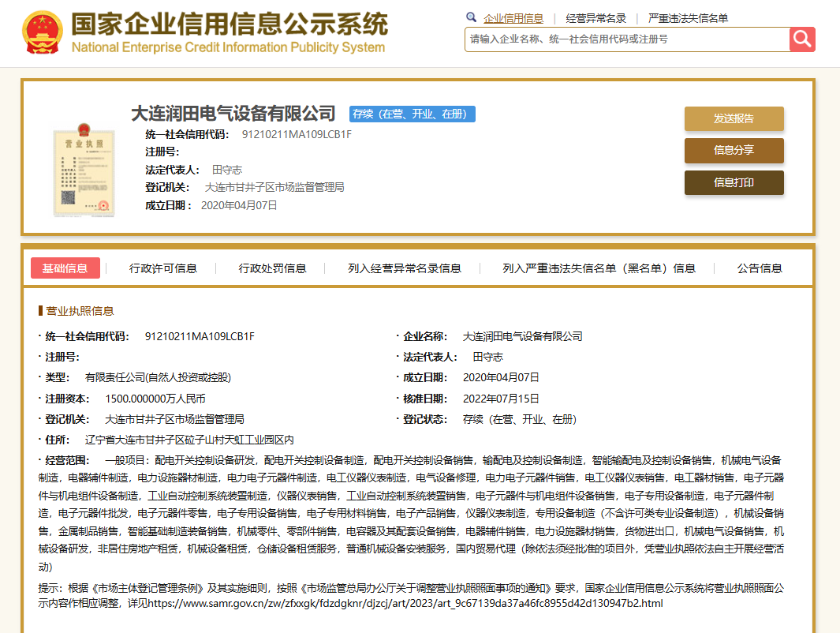Click the 营业执照信息 section heading
This screenshot has width=840, height=633.
[x=80, y=312]
